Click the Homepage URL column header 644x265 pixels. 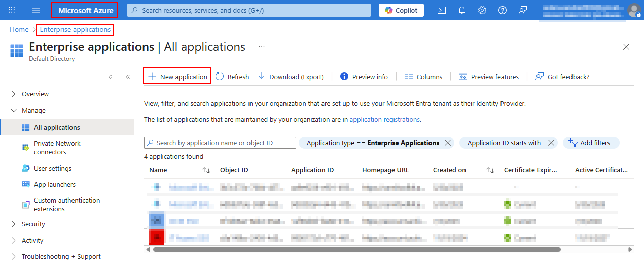385,170
